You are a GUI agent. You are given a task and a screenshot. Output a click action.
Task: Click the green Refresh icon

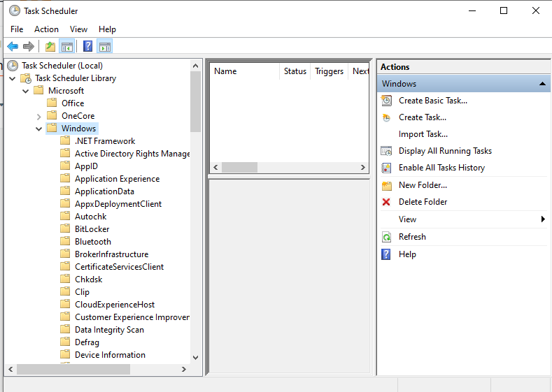click(x=386, y=237)
